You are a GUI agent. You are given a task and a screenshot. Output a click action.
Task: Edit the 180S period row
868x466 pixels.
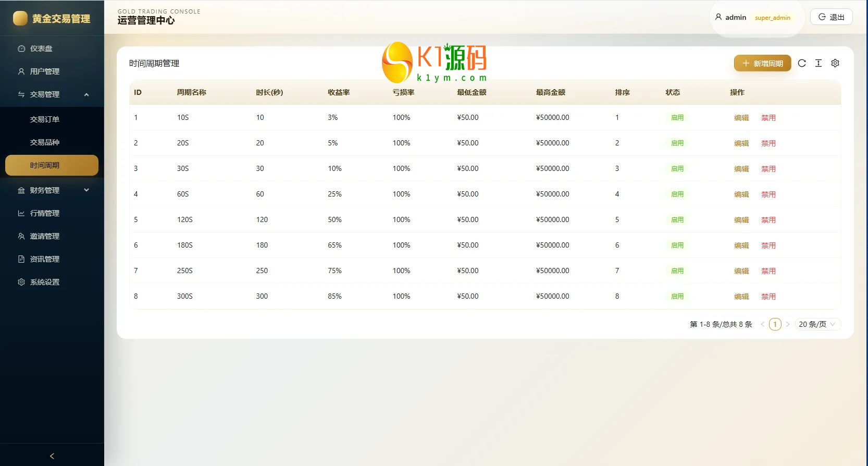pyautogui.click(x=741, y=246)
